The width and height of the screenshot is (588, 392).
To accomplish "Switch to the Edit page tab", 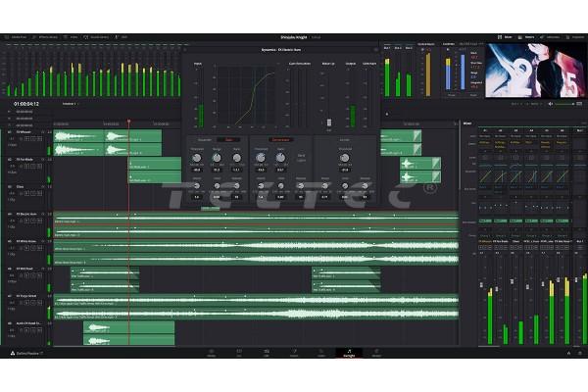I will [266, 353].
